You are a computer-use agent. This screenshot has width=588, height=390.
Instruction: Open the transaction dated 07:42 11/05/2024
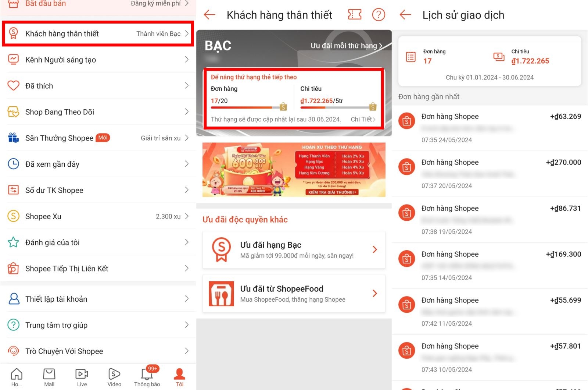click(x=490, y=312)
